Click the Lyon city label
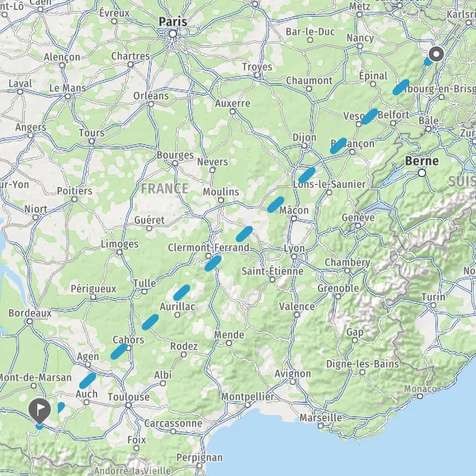 click(294, 248)
